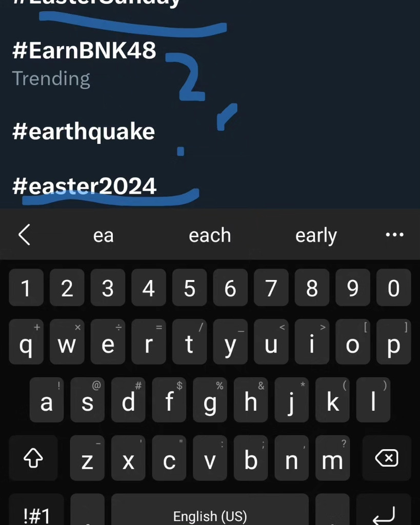Choose the 'early' word suggestion
Image resolution: width=420 pixels, height=525 pixels.
316,235
